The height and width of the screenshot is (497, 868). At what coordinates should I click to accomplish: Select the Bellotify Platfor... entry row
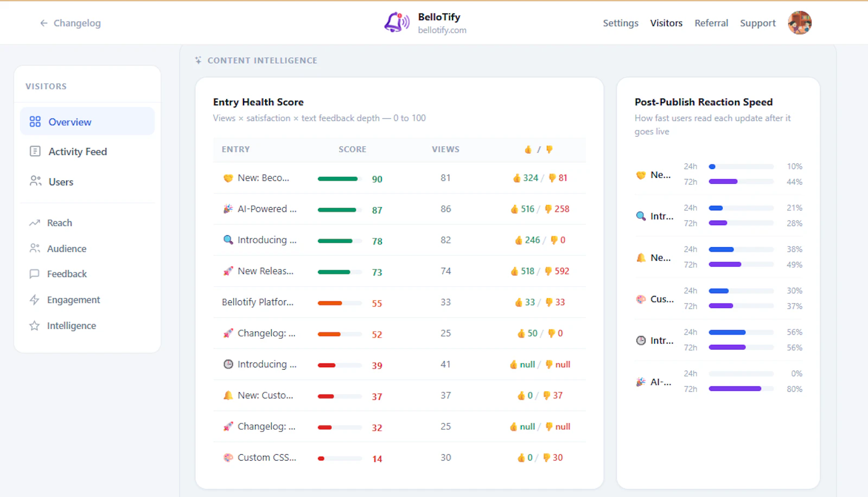click(399, 302)
